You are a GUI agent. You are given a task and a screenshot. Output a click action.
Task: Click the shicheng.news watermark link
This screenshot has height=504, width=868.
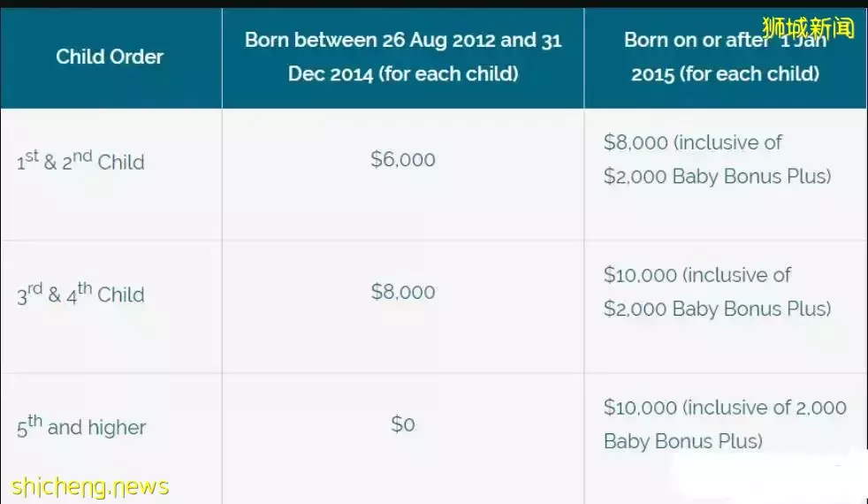(90, 486)
